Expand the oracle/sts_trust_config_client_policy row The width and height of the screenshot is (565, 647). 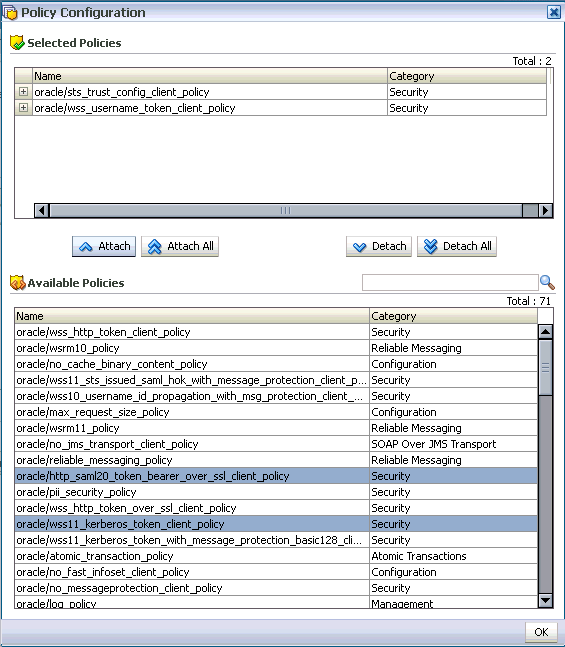tap(24, 92)
